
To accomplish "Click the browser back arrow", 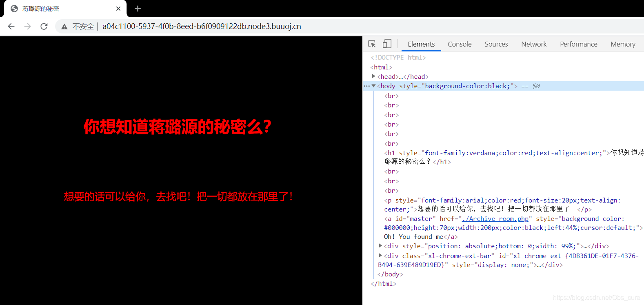I will click(11, 26).
